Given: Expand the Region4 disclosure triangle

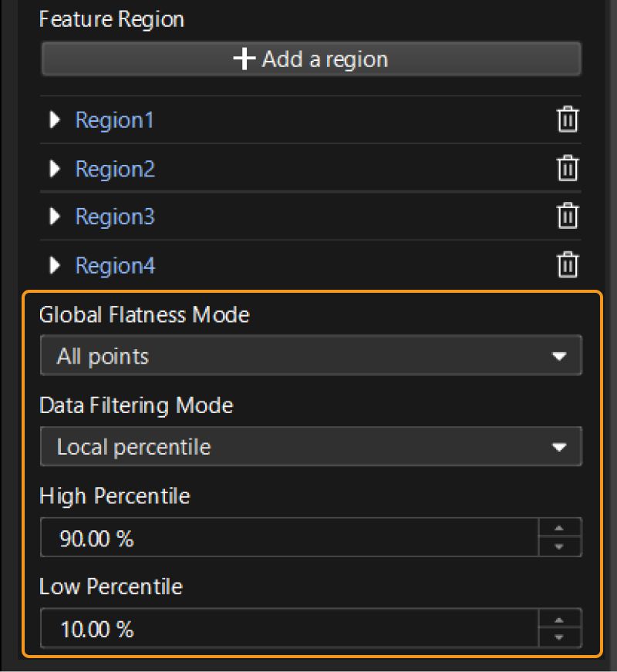Looking at the screenshot, I should tap(54, 265).
